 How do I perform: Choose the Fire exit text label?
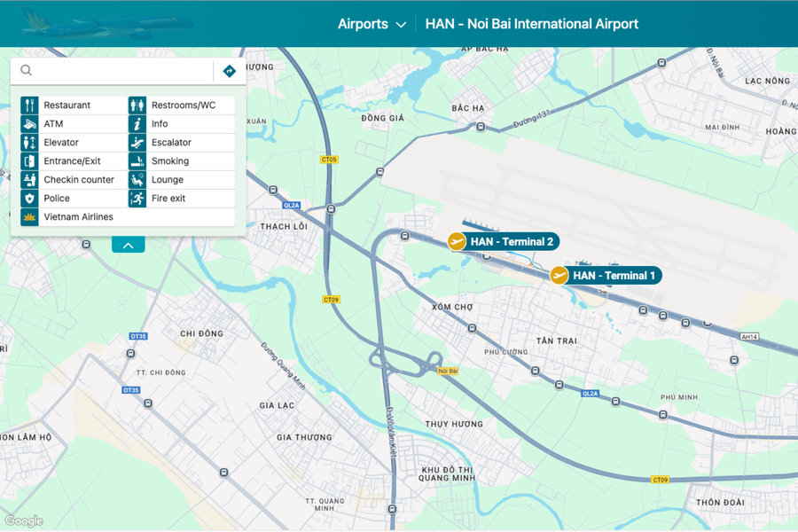[168, 198]
